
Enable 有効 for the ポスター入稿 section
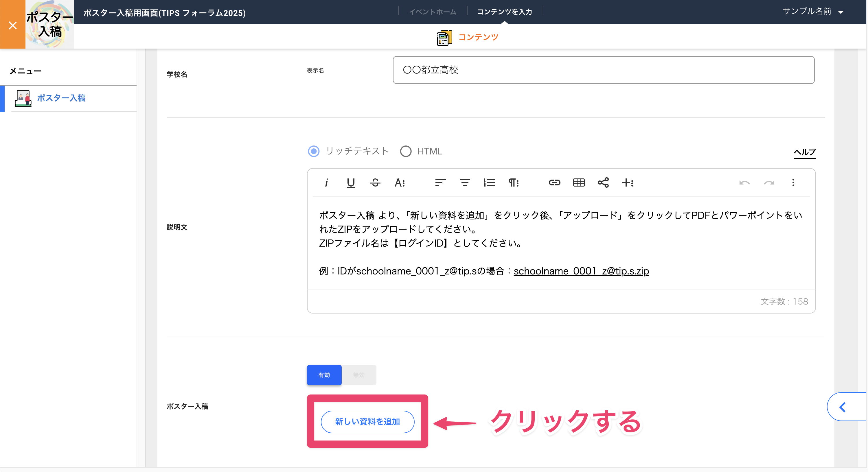point(324,375)
